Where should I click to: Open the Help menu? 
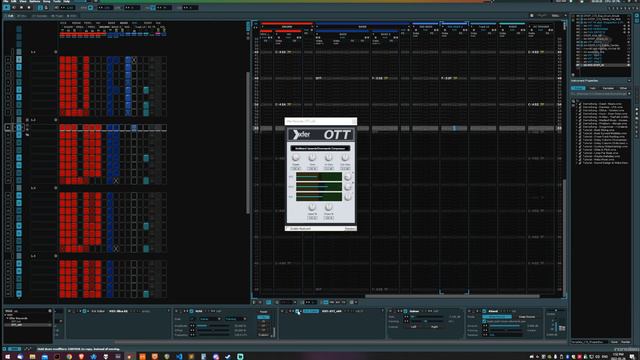point(67,1)
